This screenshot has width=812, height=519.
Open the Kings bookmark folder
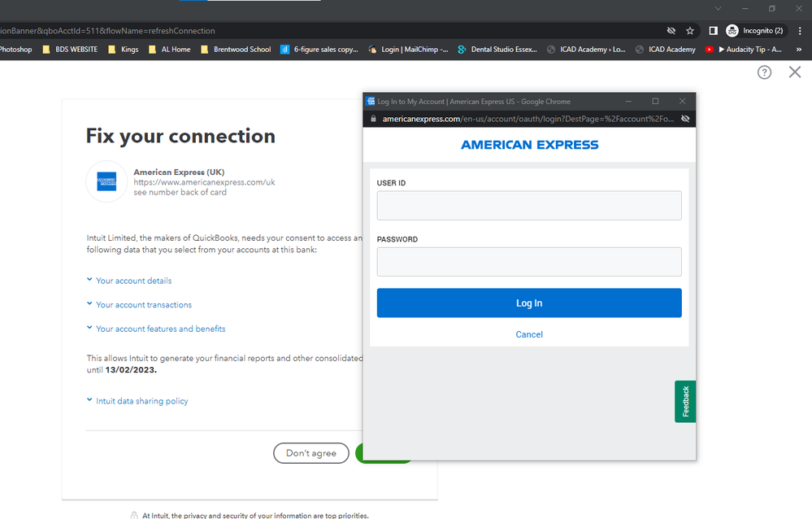point(124,50)
